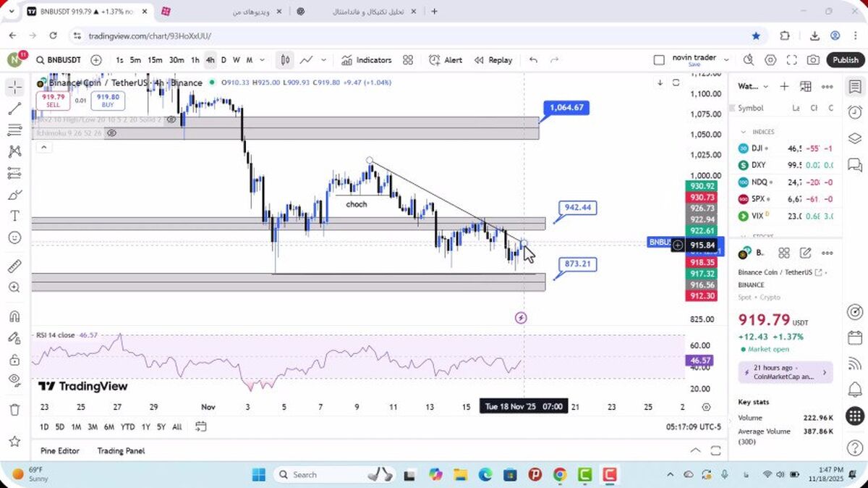Open watchlist advanced view icon

pyautogui.click(x=806, y=86)
